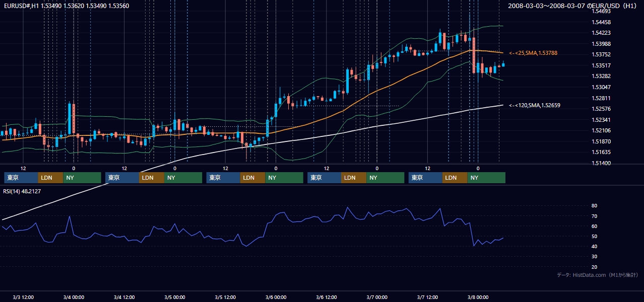This screenshot has width=644, height=302.
Task: Click price axis value 1.53282
Action: [x=601, y=76]
